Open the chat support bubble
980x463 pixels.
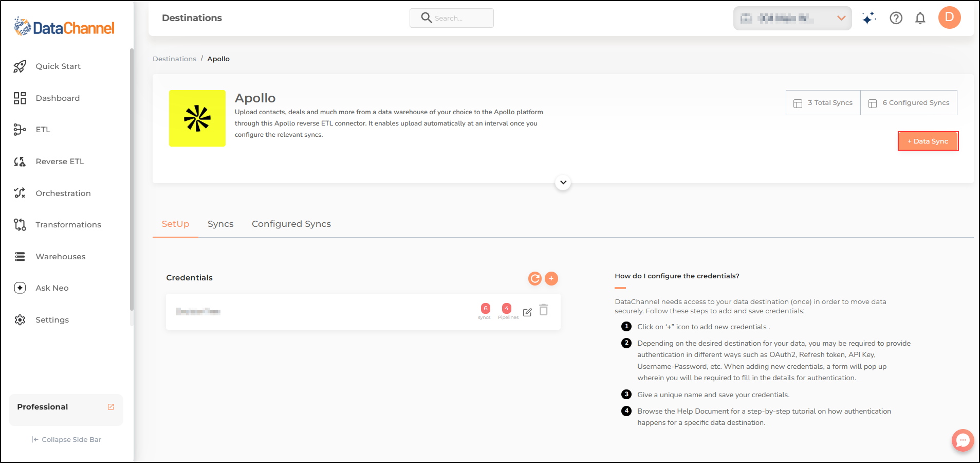tap(963, 440)
